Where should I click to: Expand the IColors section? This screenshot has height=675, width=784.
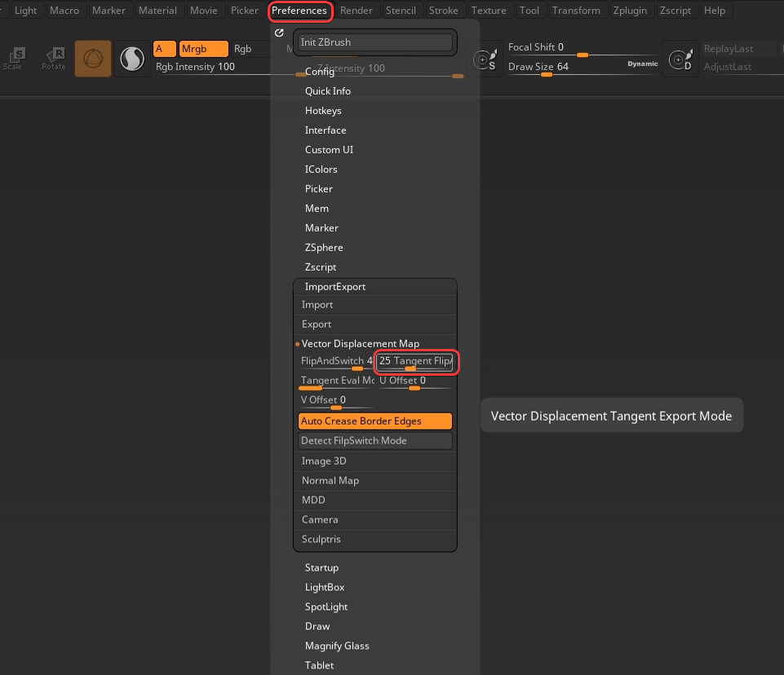point(321,170)
